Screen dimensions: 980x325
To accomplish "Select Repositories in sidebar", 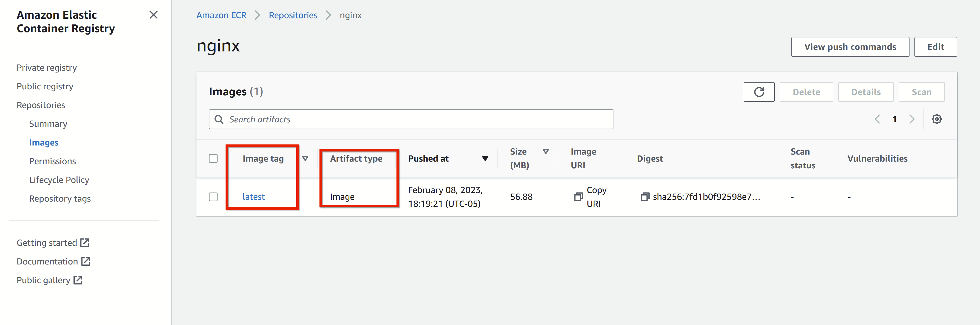I will pos(41,105).
